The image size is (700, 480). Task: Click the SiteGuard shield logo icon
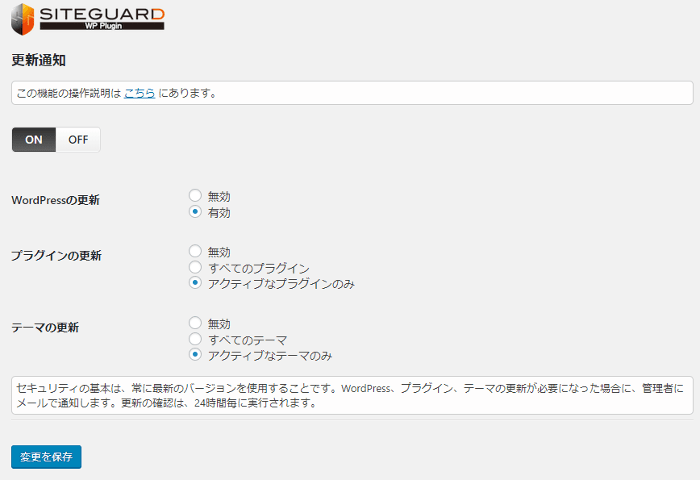[22, 19]
